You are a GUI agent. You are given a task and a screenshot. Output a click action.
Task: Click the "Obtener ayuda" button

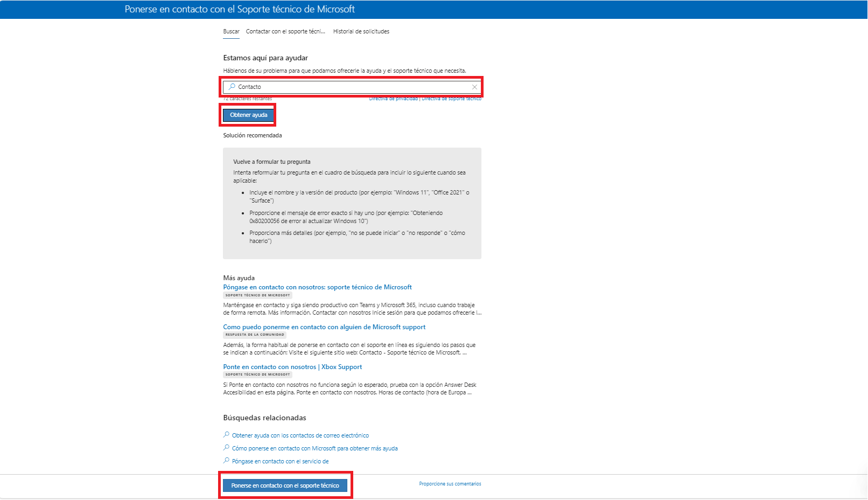coord(249,115)
